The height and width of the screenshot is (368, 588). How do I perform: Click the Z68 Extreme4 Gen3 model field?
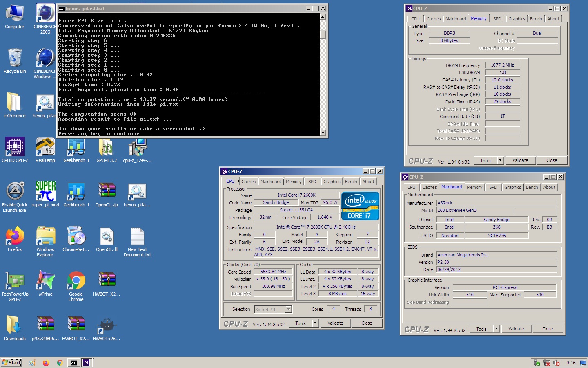click(474, 210)
